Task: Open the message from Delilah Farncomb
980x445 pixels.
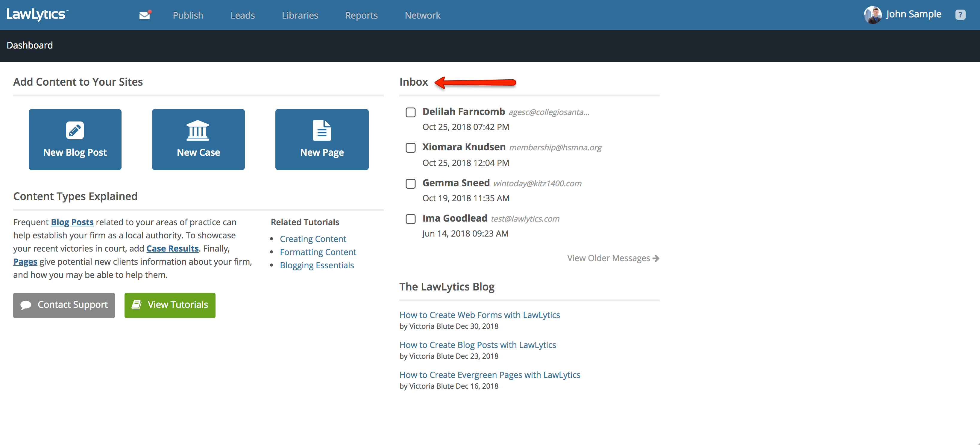Action: (x=463, y=111)
